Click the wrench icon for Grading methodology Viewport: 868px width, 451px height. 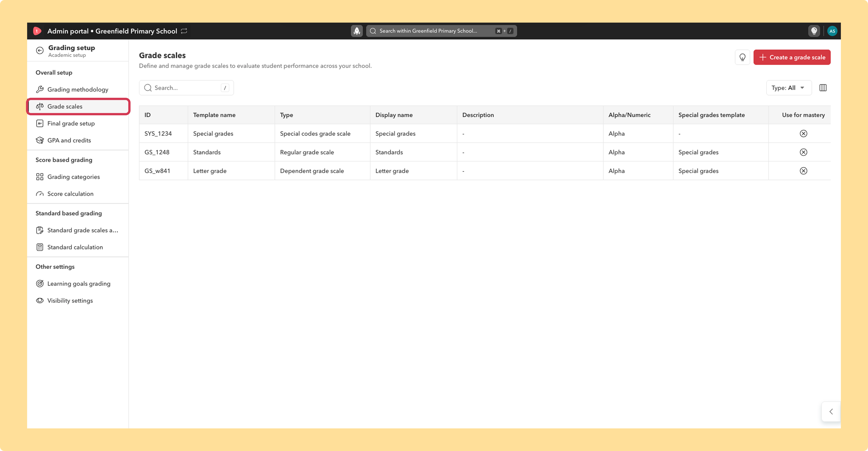(x=40, y=89)
